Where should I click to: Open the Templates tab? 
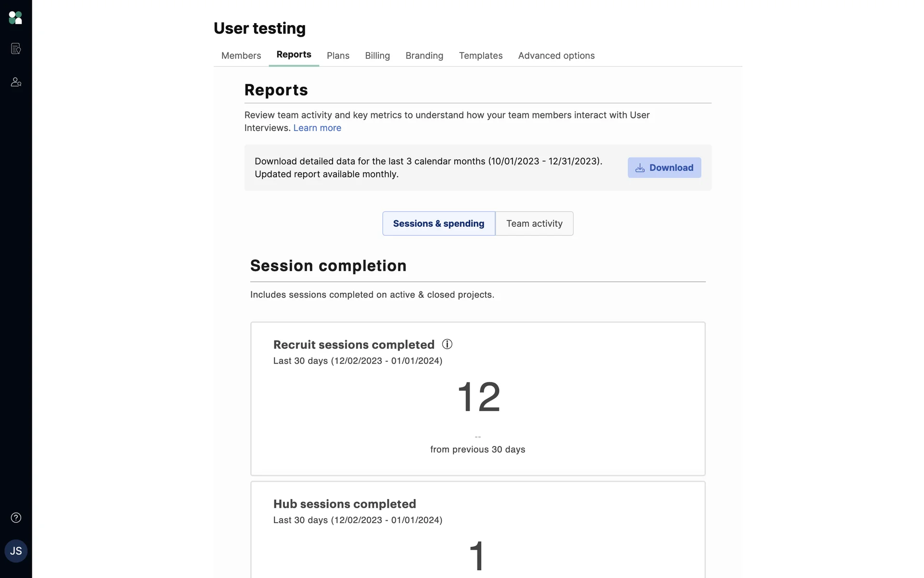point(480,56)
